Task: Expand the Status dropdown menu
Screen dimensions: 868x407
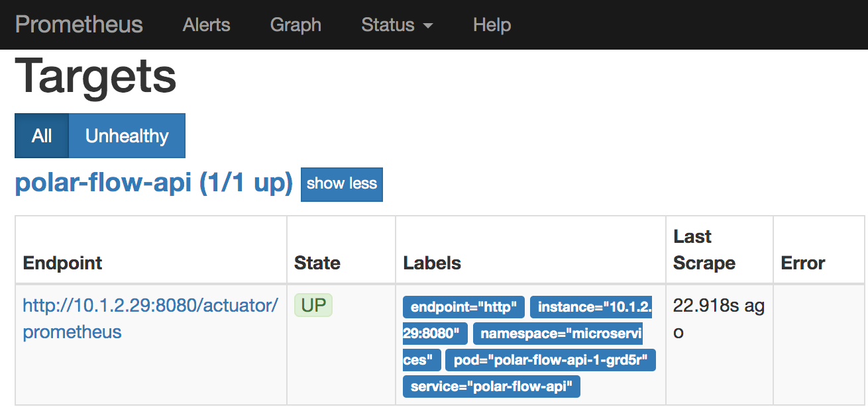Action: click(397, 25)
